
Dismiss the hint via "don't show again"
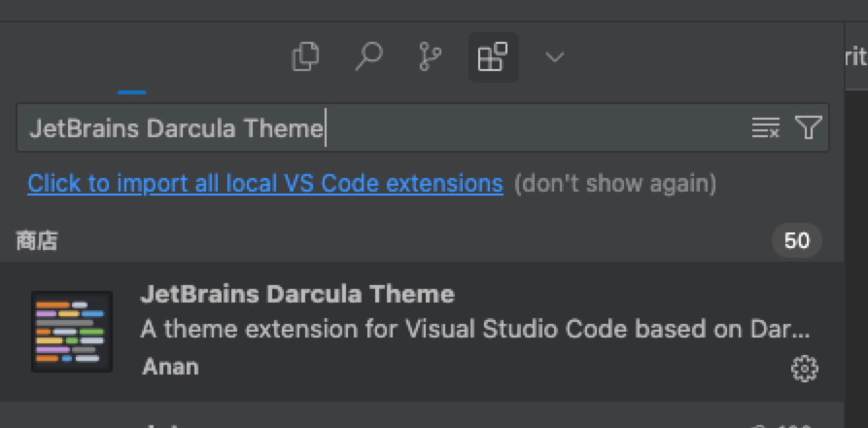(614, 183)
